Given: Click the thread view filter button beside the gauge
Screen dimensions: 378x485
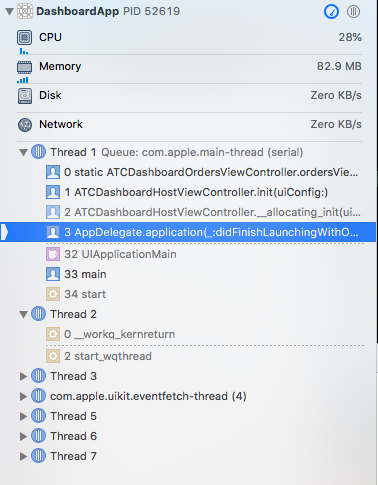Looking at the screenshot, I should pyautogui.click(x=353, y=12).
